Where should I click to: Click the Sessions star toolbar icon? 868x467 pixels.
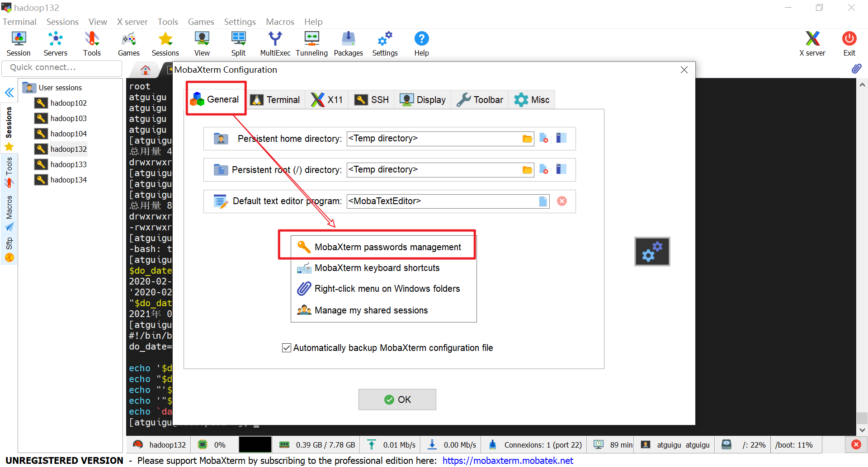[x=165, y=44]
